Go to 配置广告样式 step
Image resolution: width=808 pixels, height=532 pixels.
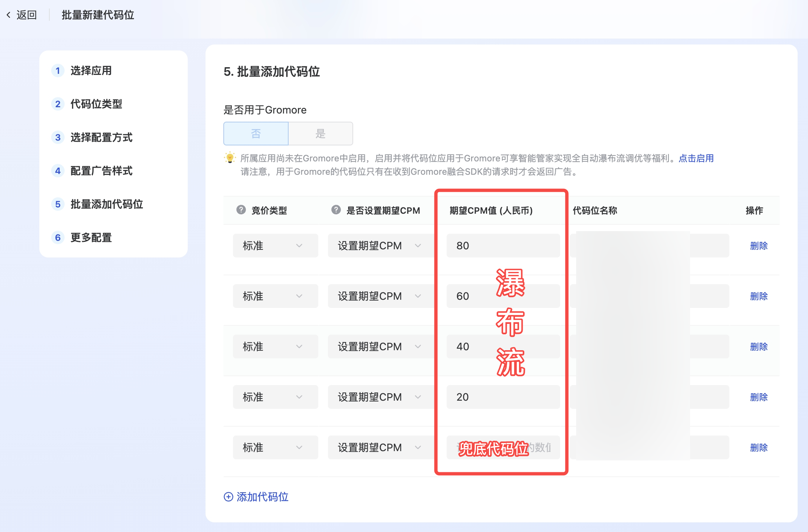pos(101,171)
